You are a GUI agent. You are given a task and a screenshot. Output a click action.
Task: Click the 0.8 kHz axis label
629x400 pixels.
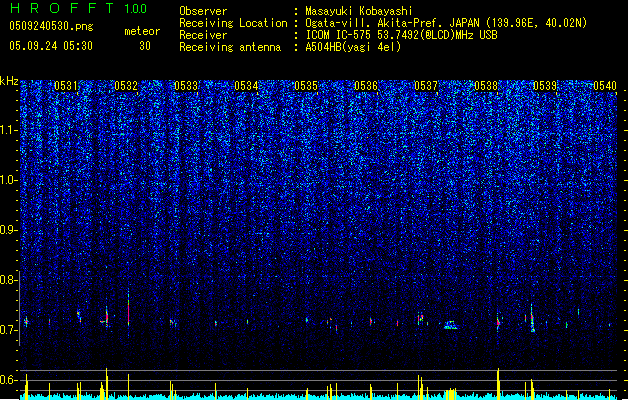click(9, 280)
